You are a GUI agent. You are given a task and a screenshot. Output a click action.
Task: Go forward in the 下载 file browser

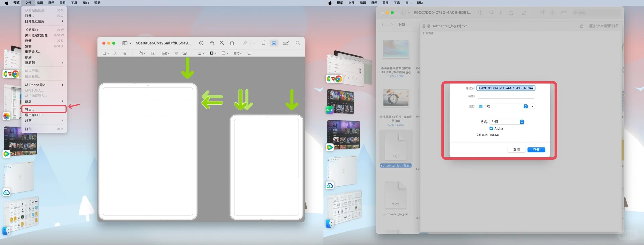coord(391,24)
